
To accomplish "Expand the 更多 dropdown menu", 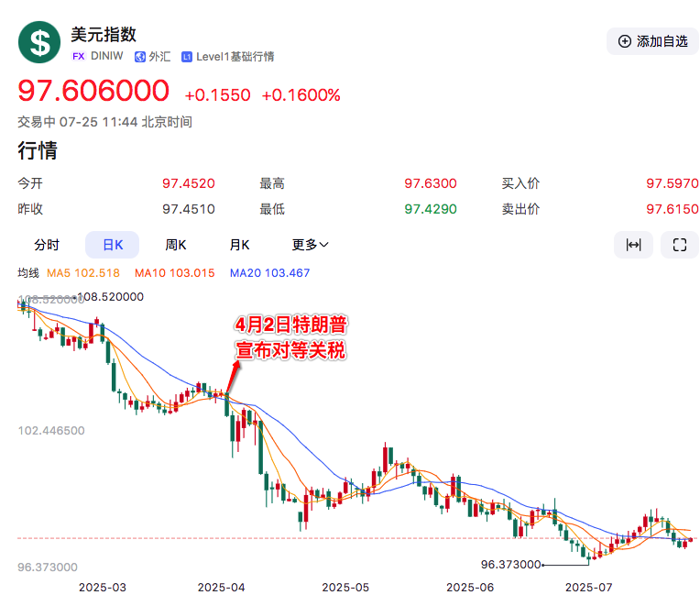I will [311, 245].
